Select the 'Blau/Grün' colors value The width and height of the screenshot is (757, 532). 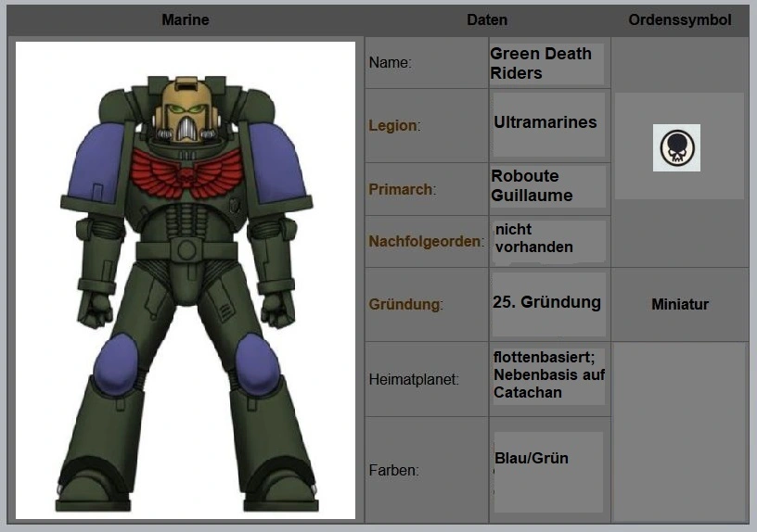tap(531, 458)
